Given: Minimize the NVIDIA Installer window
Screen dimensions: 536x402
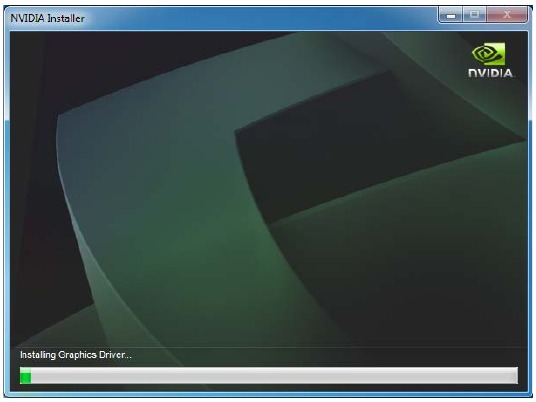Looking at the screenshot, I should (451, 15).
